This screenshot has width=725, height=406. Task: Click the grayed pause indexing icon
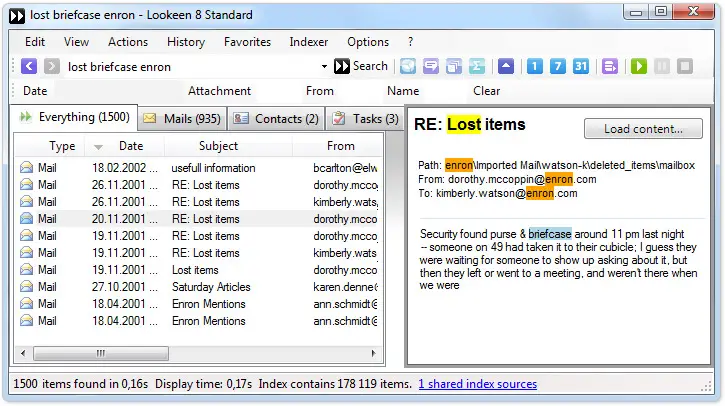[x=662, y=66]
